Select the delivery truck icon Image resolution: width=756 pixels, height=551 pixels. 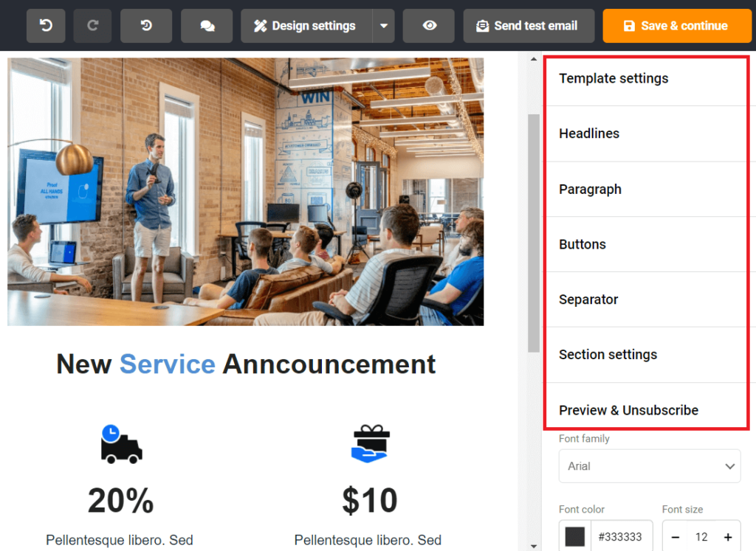pyautogui.click(x=121, y=444)
